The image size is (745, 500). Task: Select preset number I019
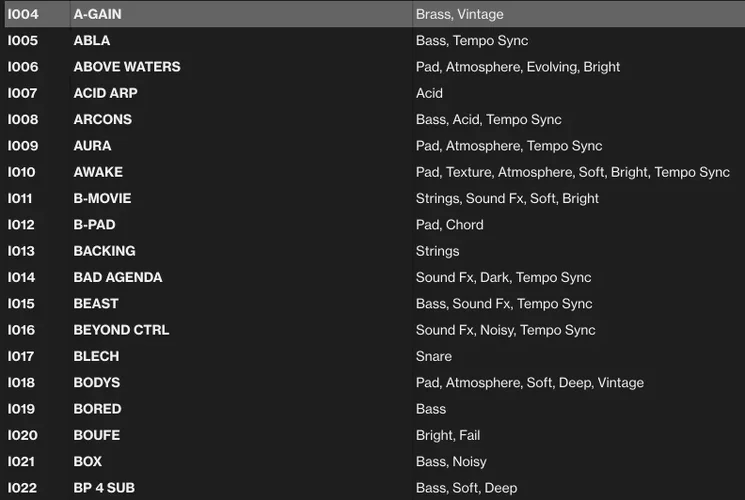tap(22, 409)
